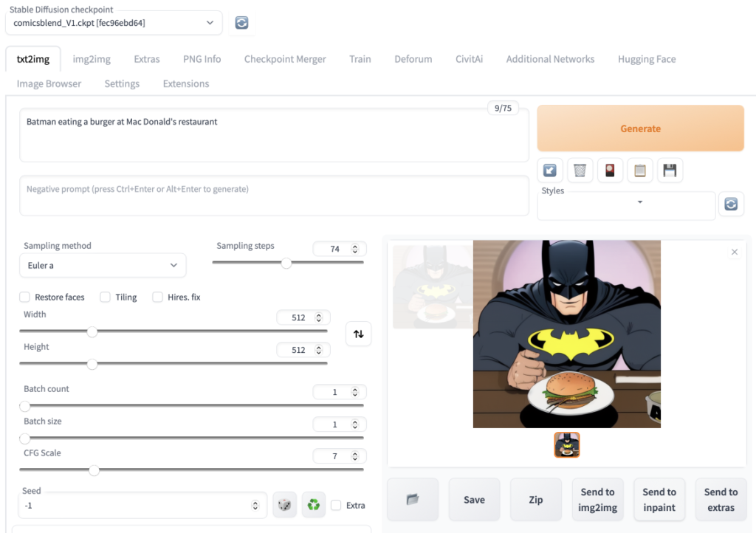This screenshot has width=756, height=533.
Task: Click the Batch size slider handle
Action: point(24,438)
